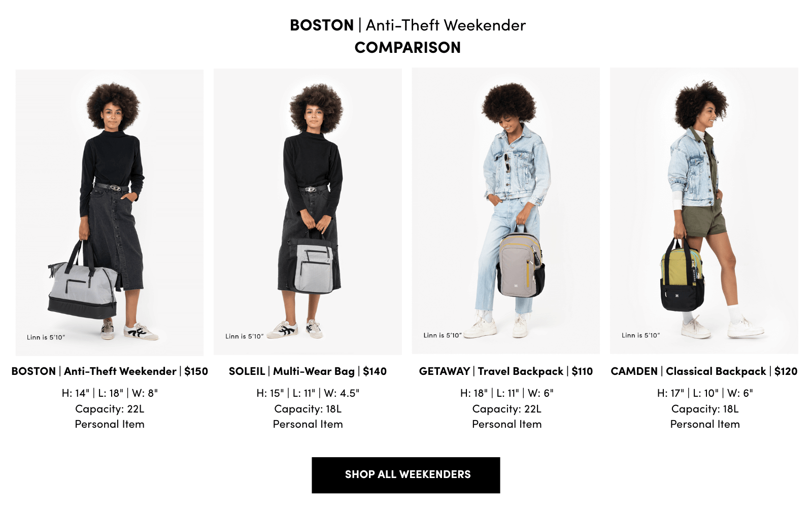
Task: Click Camden dimensions H: 17" L: 10" W: 6"
Action: [705, 393]
